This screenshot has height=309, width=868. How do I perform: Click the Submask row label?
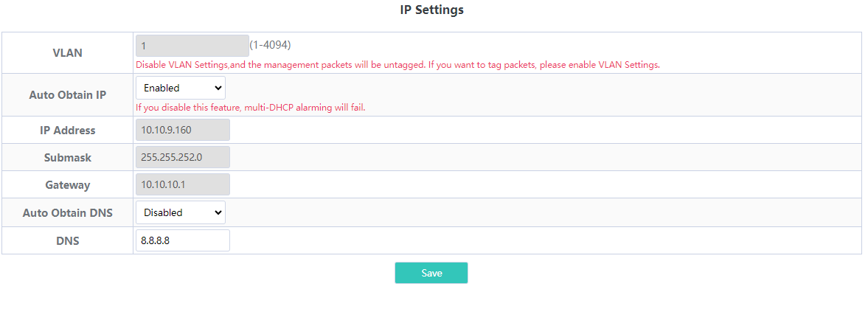point(68,158)
